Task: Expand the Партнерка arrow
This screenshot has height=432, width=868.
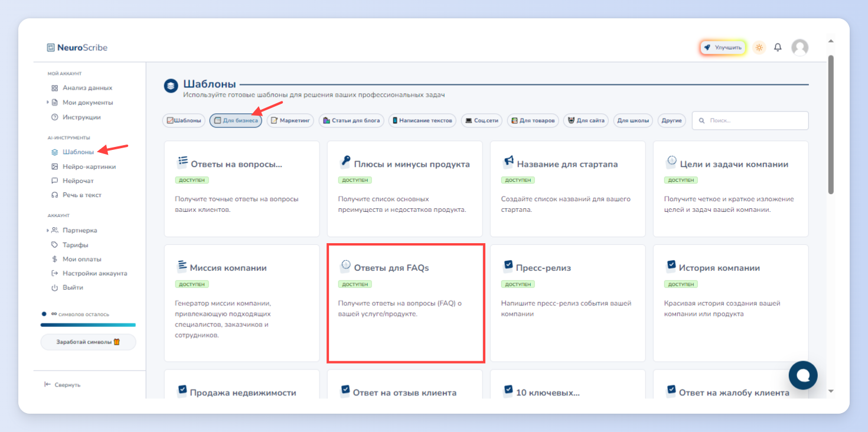Action: pos(48,231)
